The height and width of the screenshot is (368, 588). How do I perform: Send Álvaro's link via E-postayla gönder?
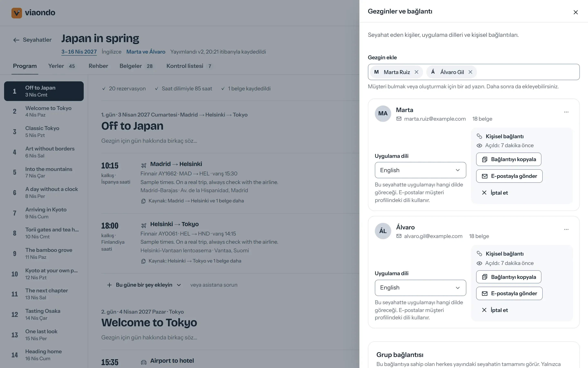tap(509, 293)
